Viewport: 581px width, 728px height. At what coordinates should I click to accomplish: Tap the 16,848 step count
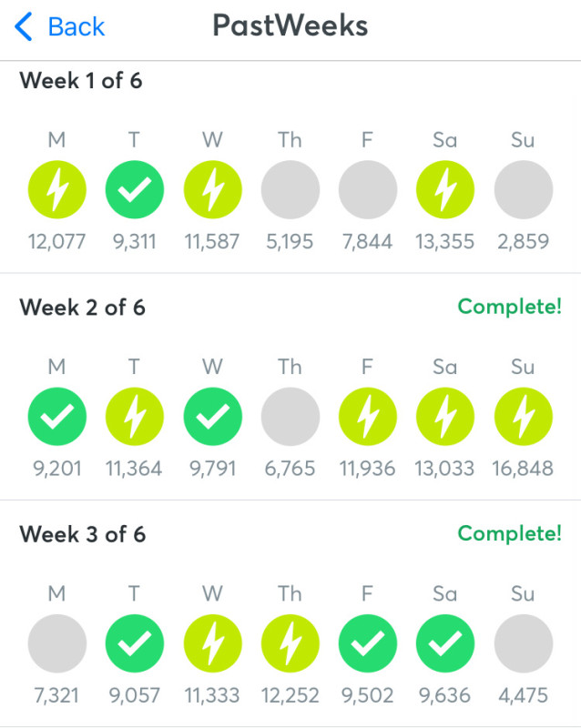[x=523, y=469]
